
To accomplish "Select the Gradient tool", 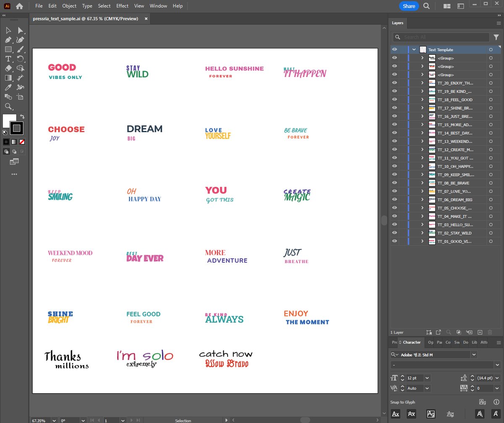I will (x=8, y=78).
